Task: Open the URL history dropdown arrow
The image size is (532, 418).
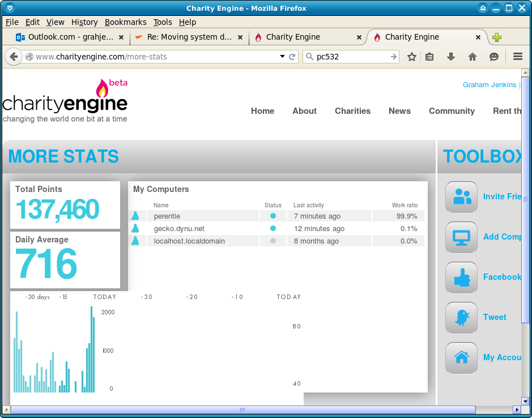Action: pos(282,57)
